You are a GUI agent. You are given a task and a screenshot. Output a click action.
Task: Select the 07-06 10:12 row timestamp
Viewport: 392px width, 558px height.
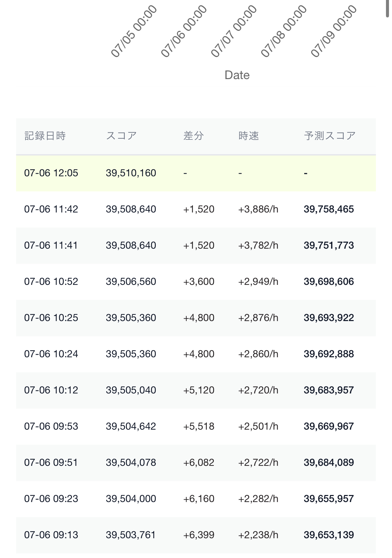pos(51,390)
